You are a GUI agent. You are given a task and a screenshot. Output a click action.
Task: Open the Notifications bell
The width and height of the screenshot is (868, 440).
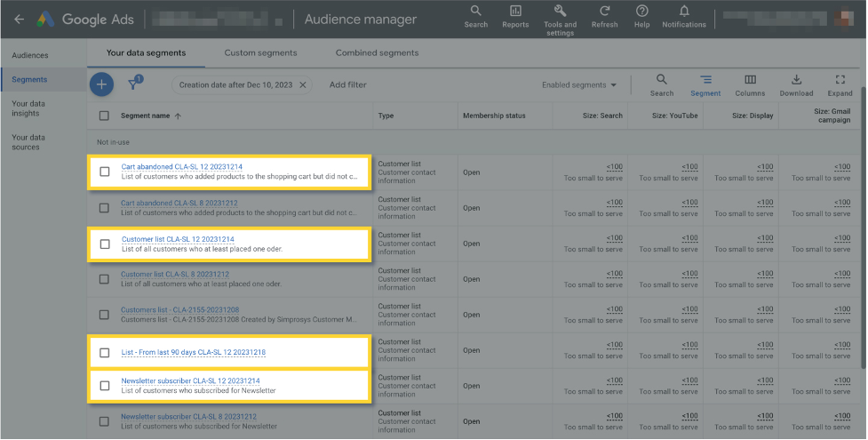coord(684,17)
